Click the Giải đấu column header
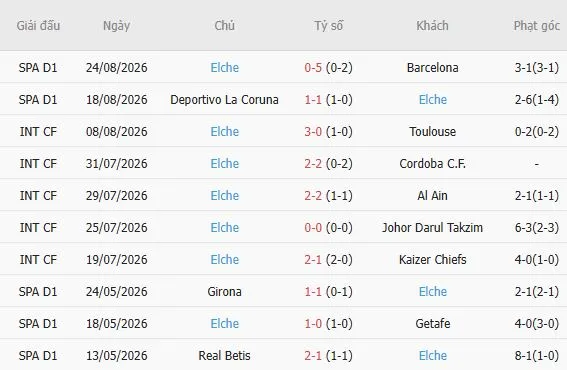Screen dimensions: 567x370 tap(38, 26)
